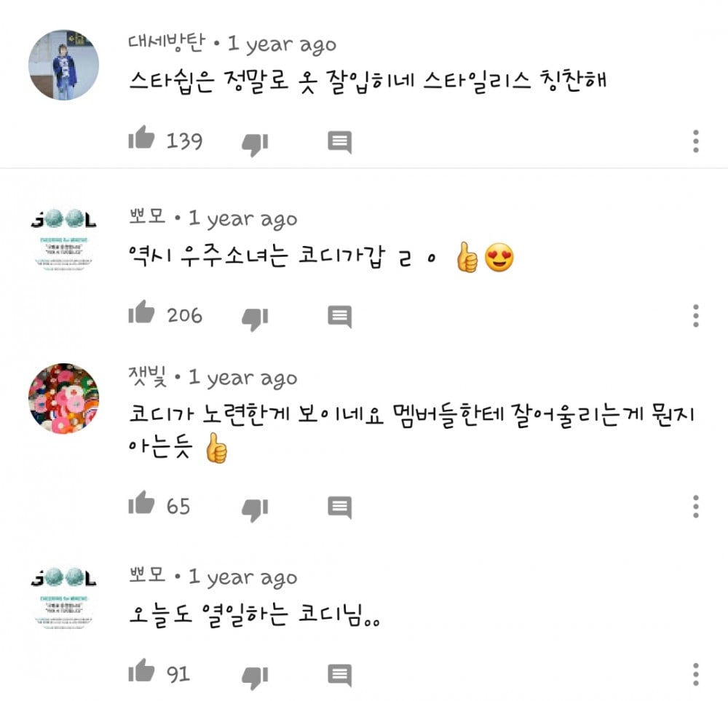Dislike the 잿빛 comment

pos(255,510)
